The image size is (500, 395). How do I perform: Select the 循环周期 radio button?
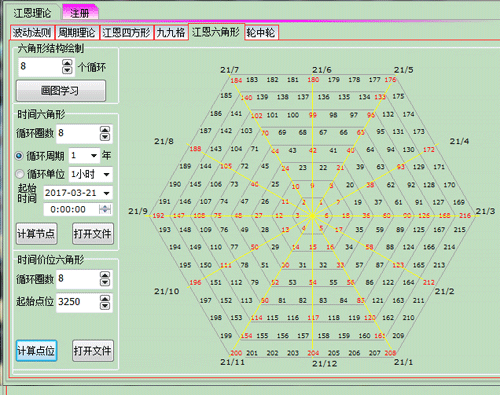(19, 156)
